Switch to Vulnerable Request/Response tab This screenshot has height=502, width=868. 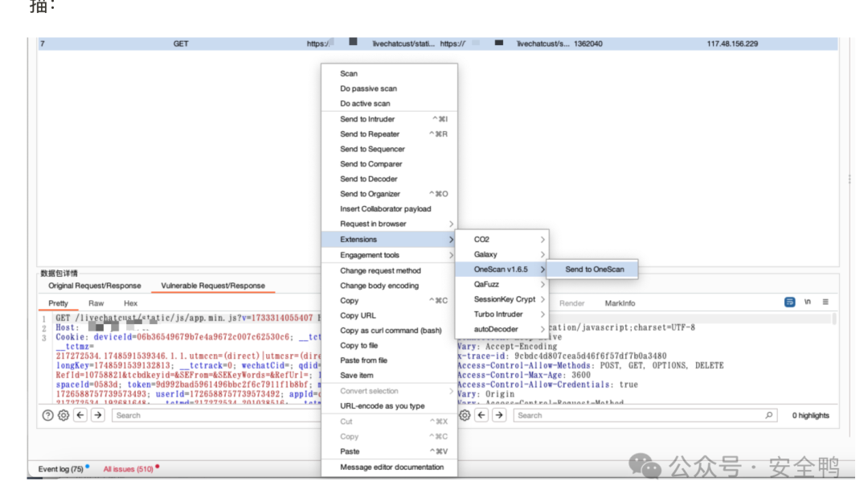[x=213, y=286]
